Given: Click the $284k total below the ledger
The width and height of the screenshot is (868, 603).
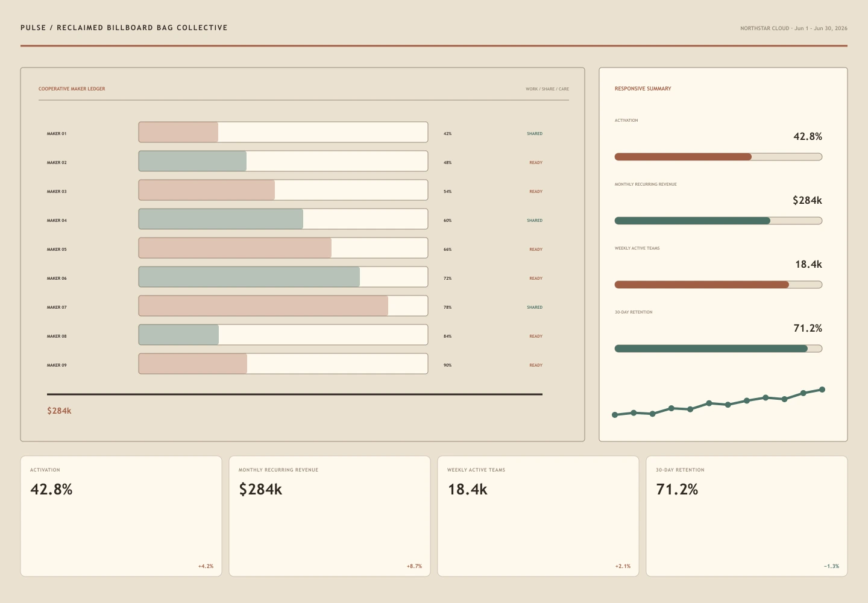Looking at the screenshot, I should [59, 411].
